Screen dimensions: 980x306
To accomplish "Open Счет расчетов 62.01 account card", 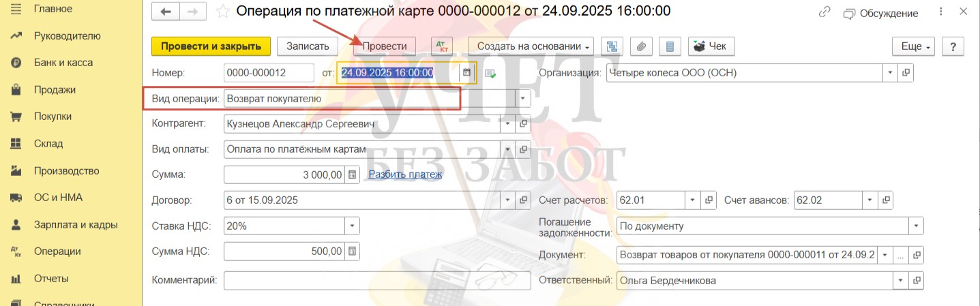I will click(709, 200).
